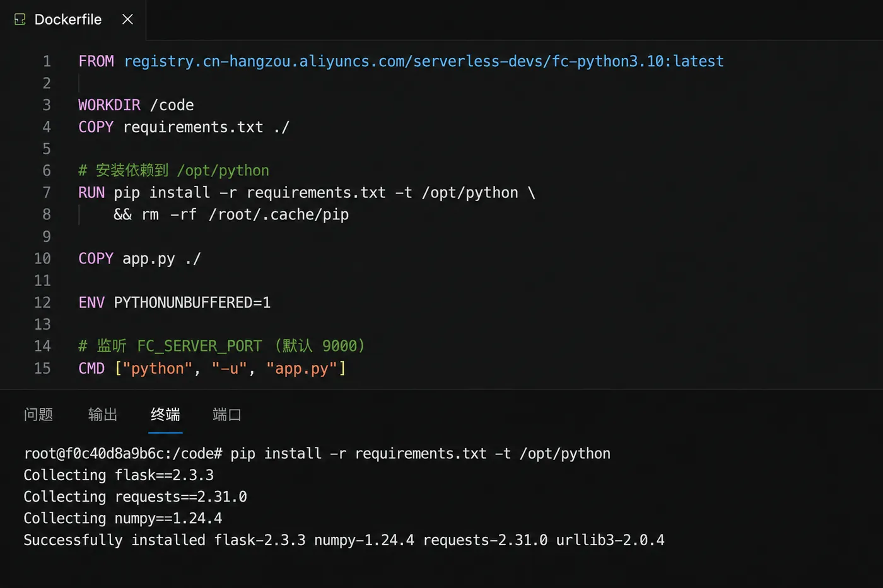Click the registry image URL on line 1
The image size is (883, 588).
pos(424,61)
